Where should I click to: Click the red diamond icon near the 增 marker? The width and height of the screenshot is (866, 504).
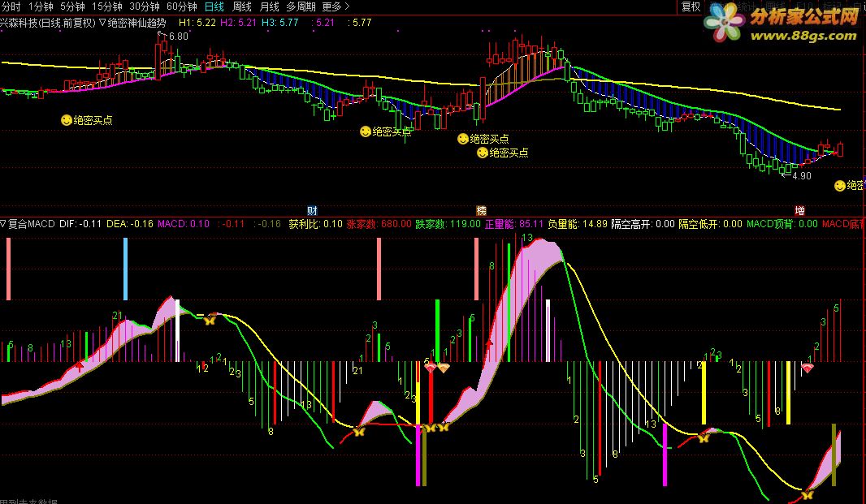(807, 367)
